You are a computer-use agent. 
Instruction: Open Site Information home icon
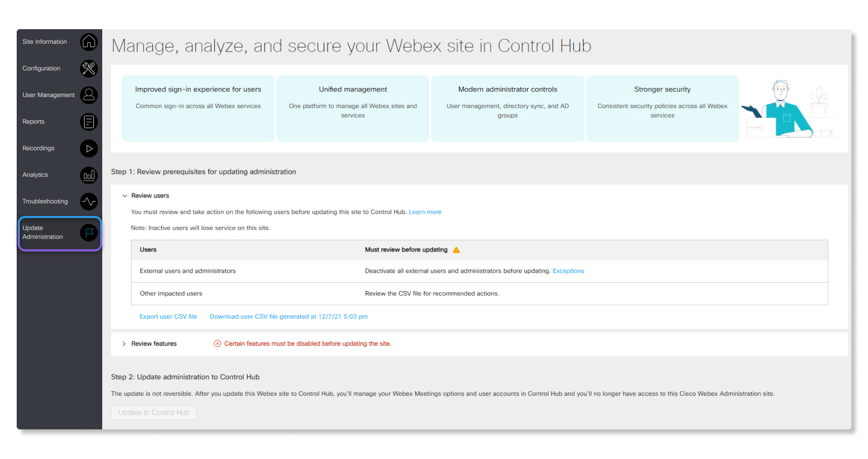point(89,42)
